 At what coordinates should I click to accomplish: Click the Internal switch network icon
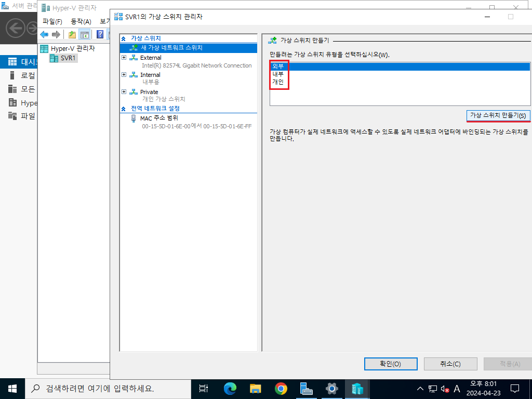[134, 75]
